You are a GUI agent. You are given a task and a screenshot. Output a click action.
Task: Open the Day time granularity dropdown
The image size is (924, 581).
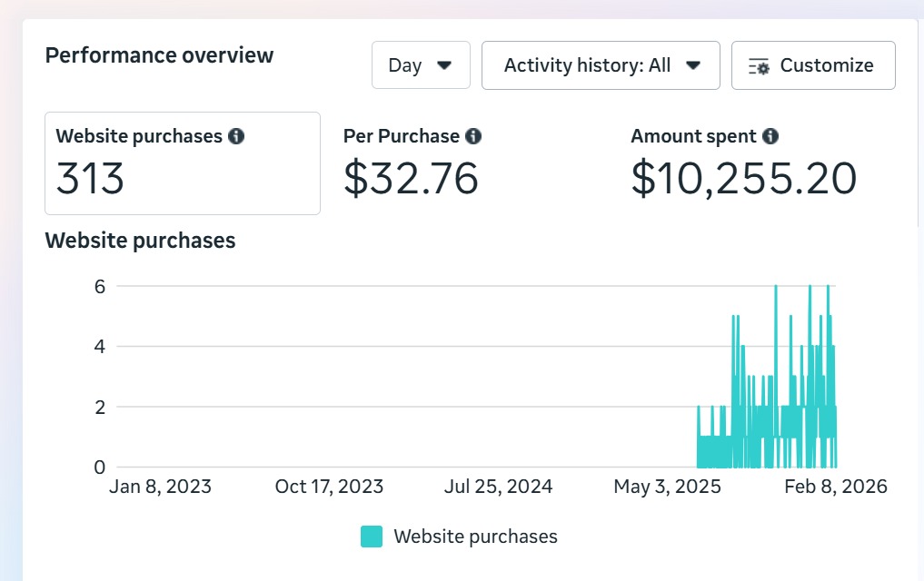pos(420,65)
